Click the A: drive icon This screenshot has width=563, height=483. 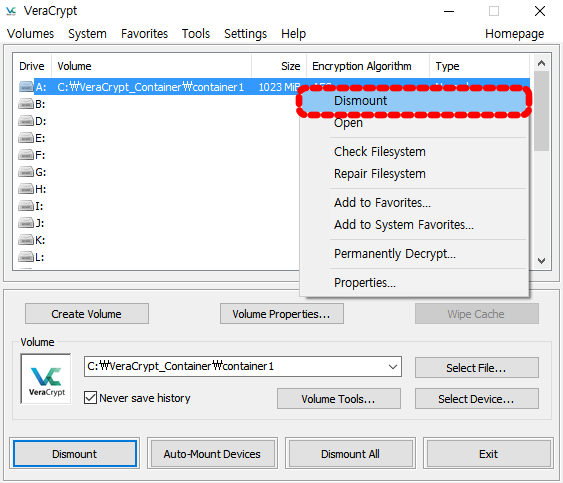click(x=26, y=87)
